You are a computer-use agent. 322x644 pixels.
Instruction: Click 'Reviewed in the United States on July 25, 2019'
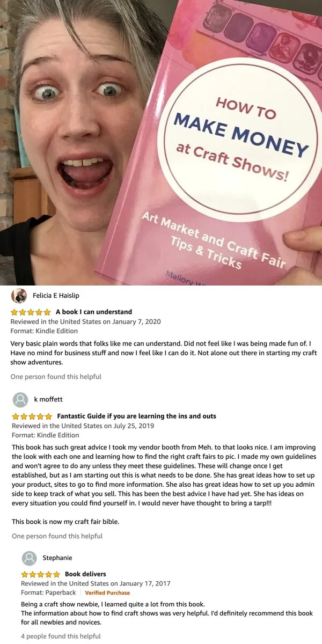click(83, 426)
